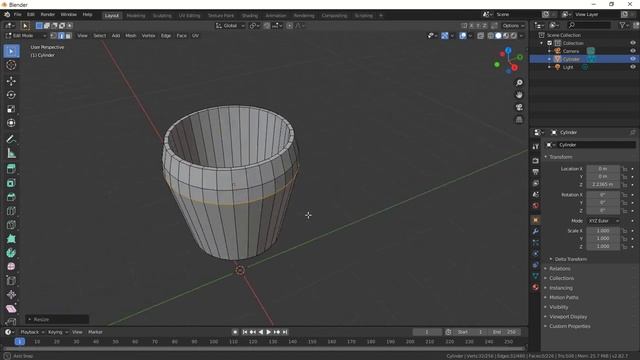
Task: Select the Extrude Region tool
Action: pos(11,169)
